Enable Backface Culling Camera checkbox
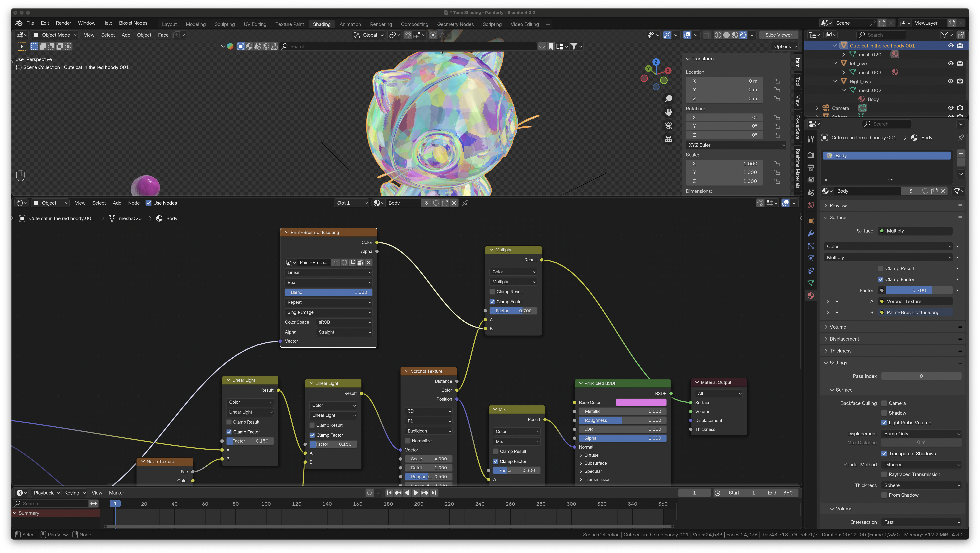Image resolution: width=980 pixels, height=553 pixels. 884,403
